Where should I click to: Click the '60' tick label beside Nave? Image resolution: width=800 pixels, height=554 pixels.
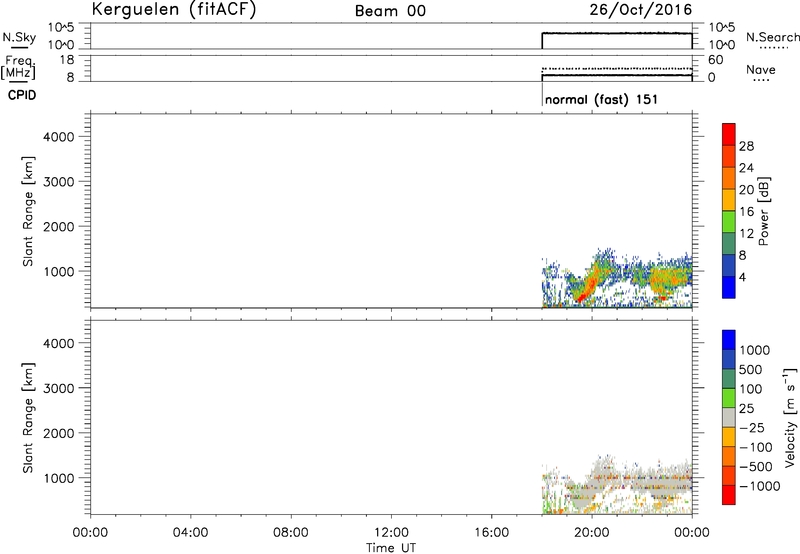[715, 60]
